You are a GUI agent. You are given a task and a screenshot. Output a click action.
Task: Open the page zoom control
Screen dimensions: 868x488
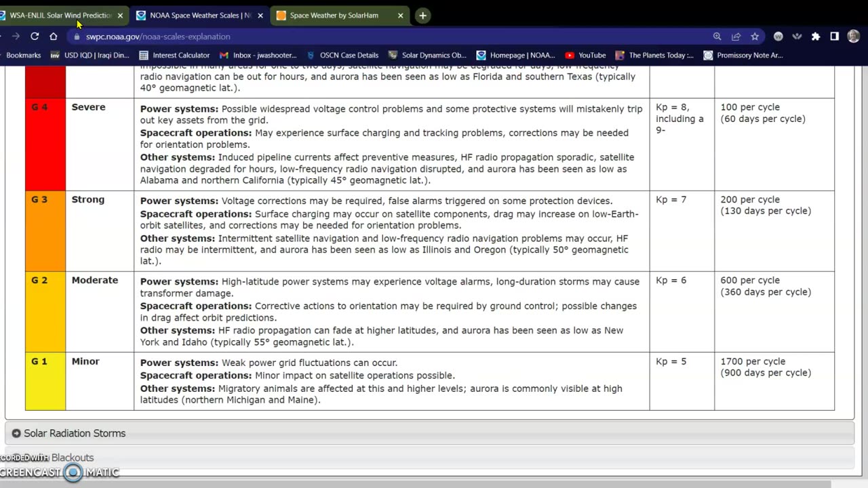[717, 37]
